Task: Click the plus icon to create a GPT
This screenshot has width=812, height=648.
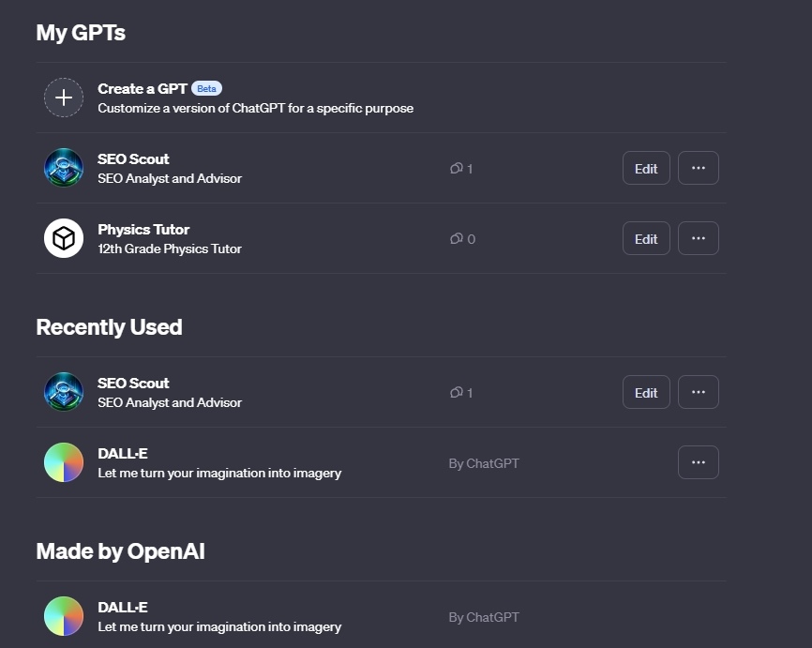Action: point(63,97)
